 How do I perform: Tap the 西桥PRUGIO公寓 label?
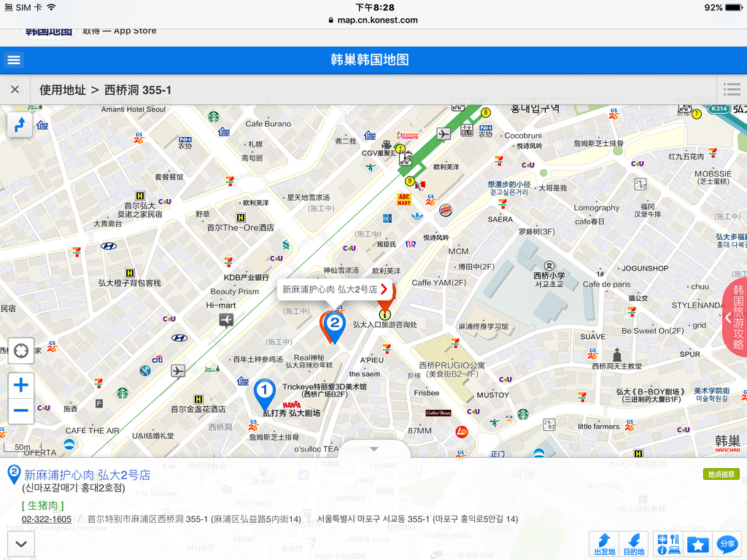[x=452, y=369]
